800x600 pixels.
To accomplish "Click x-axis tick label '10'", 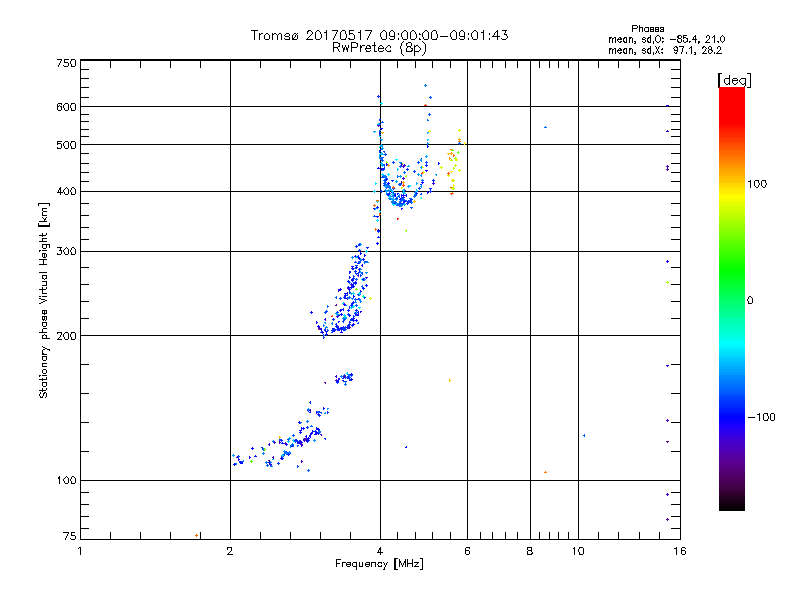I will pyautogui.click(x=578, y=551).
